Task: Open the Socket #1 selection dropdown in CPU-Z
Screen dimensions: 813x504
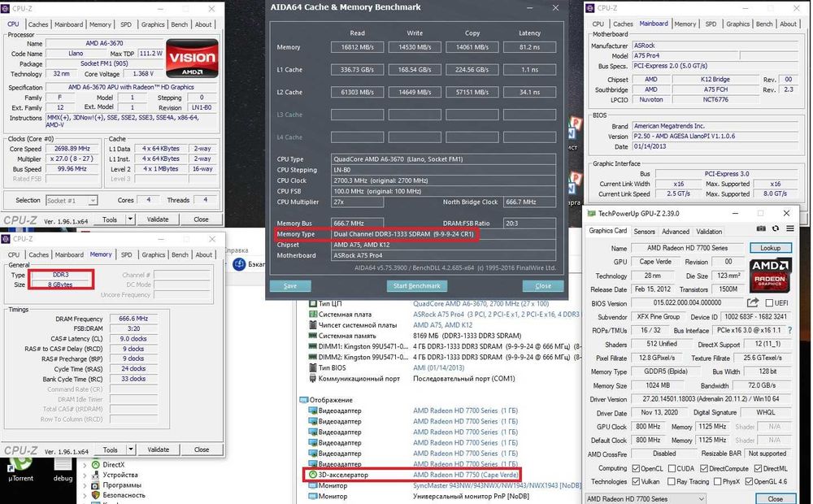Action: 71,200
